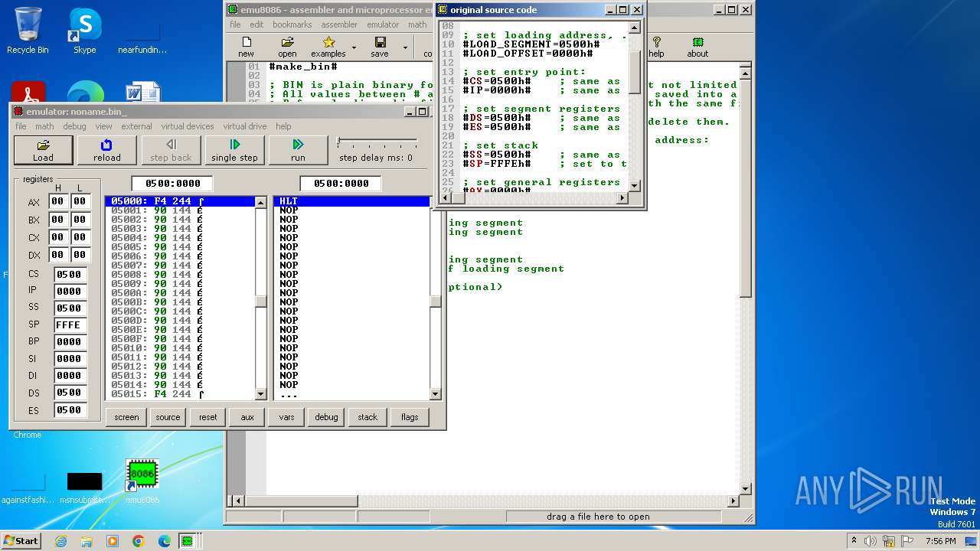Open Internet Explorer from the taskbar
Image resolution: width=980 pixels, height=551 pixels.
(61, 541)
